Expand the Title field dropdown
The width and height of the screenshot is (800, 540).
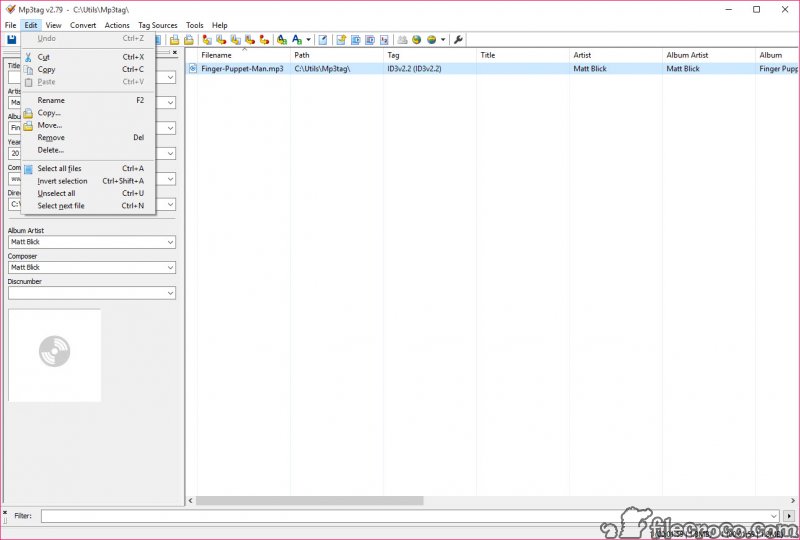(170, 77)
